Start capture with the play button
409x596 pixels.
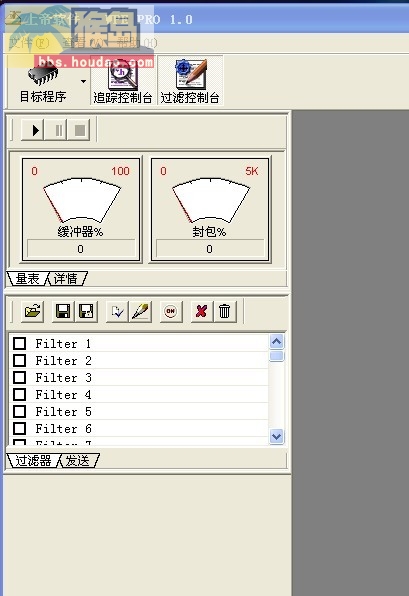click(x=33, y=130)
